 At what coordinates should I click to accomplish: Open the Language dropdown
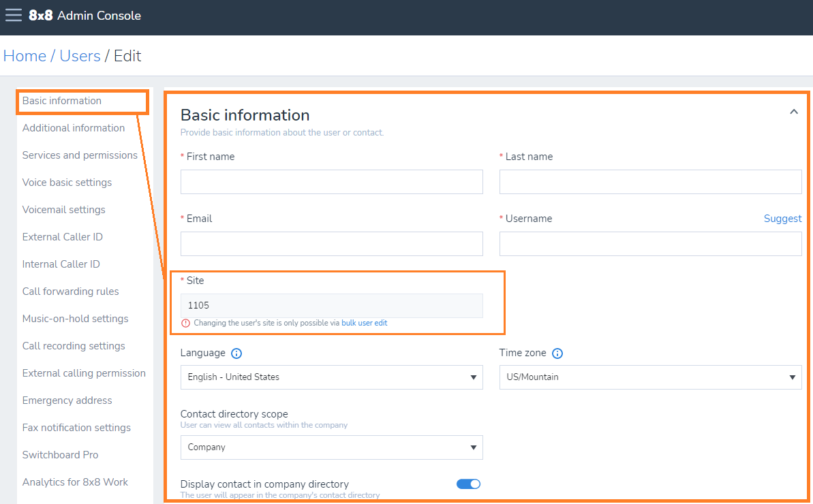point(332,377)
